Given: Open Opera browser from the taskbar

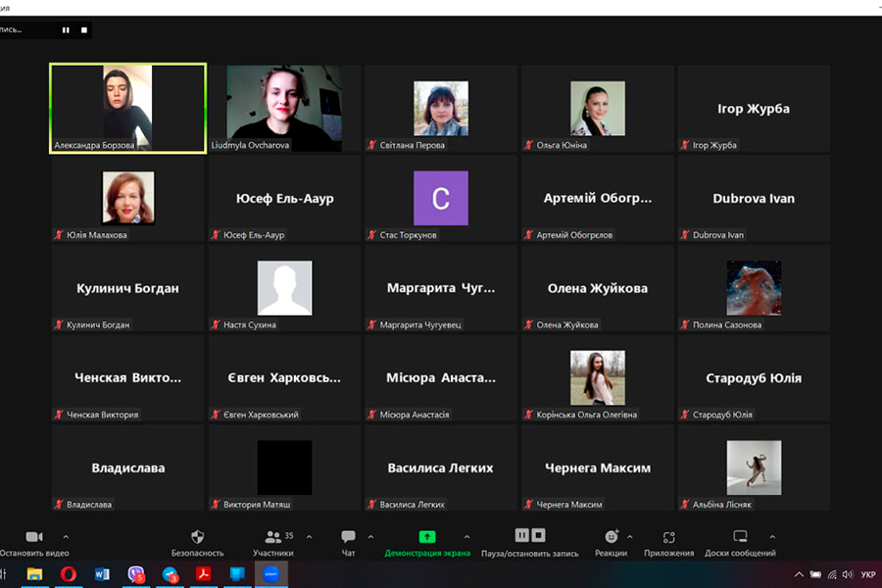Looking at the screenshot, I should click(x=68, y=574).
